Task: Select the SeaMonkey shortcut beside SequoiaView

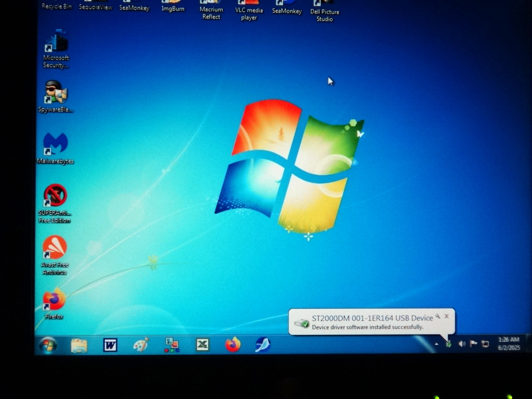Action: pos(134,6)
